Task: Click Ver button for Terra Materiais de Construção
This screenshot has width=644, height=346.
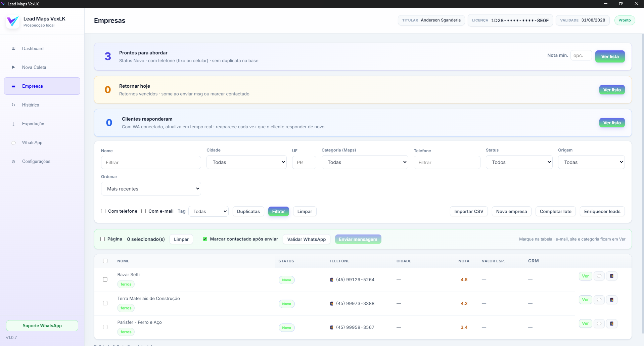Action: click(585, 300)
